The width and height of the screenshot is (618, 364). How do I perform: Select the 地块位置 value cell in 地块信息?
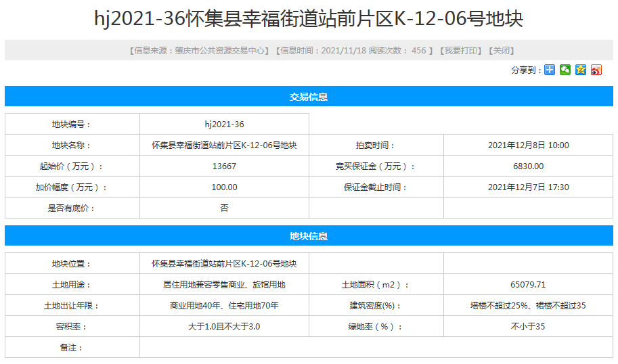(x=224, y=264)
